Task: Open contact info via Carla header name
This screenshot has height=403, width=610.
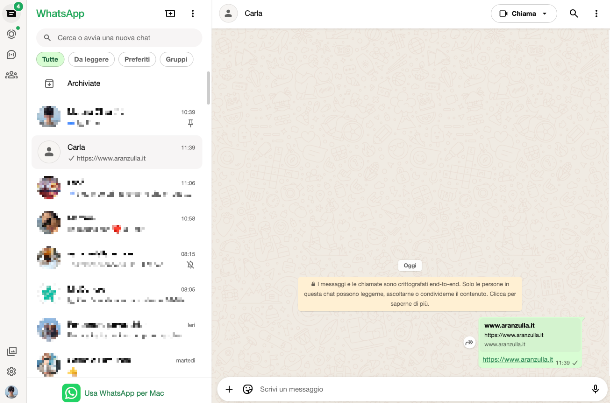Action: (253, 14)
